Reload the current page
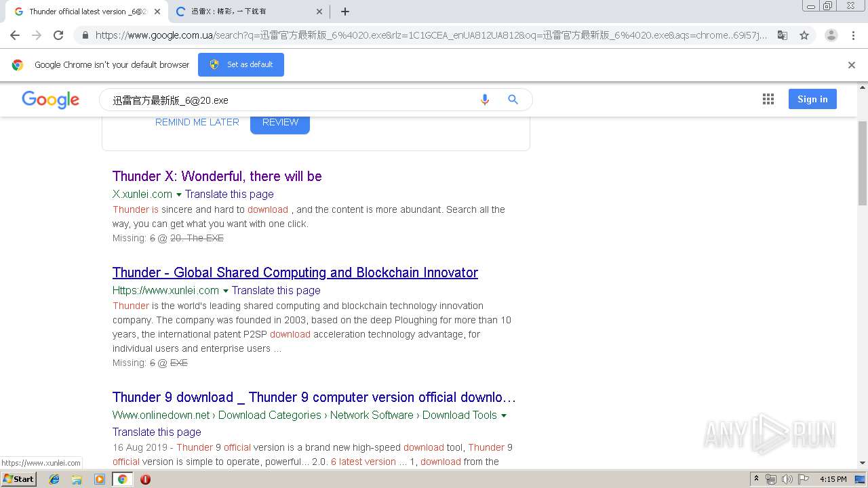This screenshot has height=488, width=868. 58,35
